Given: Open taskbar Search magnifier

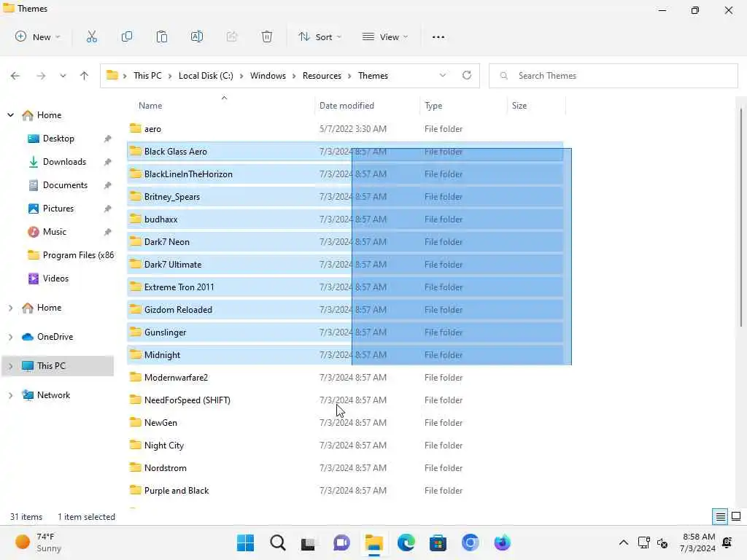Looking at the screenshot, I should click(278, 542).
